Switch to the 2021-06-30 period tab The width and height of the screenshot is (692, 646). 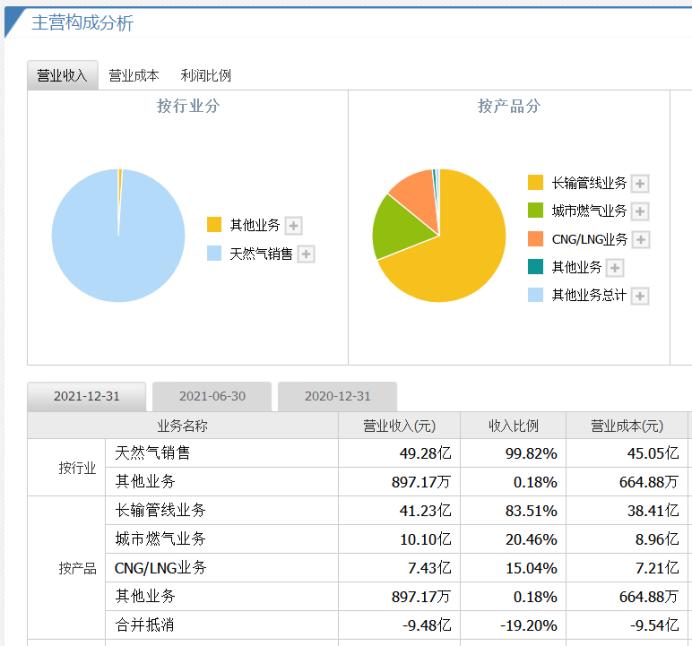click(x=212, y=396)
